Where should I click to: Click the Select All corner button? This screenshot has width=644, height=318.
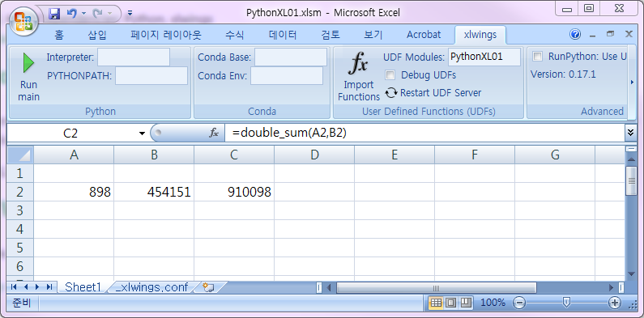pos(19,155)
